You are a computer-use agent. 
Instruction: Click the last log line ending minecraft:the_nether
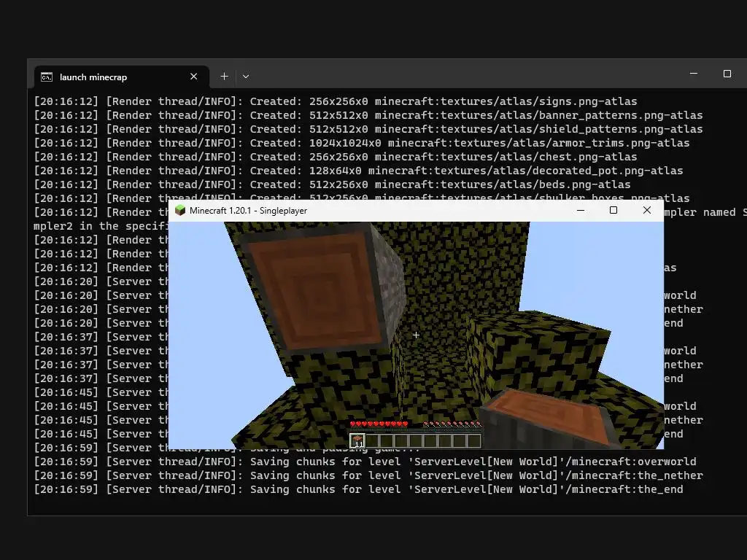368,475
